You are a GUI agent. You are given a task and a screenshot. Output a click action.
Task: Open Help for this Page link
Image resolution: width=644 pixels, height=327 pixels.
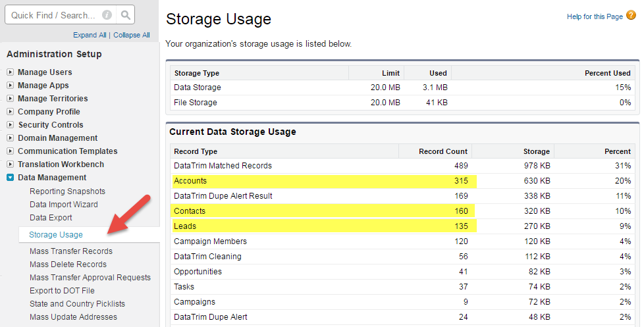point(595,16)
